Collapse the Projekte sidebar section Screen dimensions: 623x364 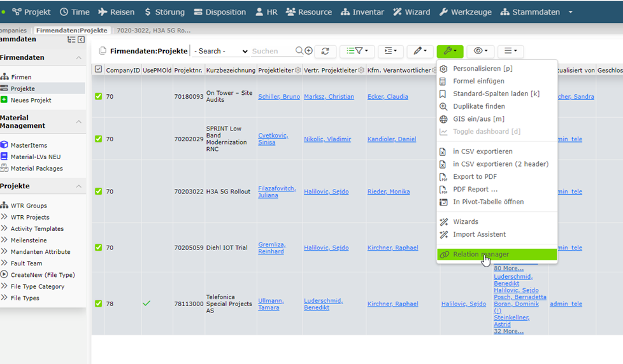78,186
